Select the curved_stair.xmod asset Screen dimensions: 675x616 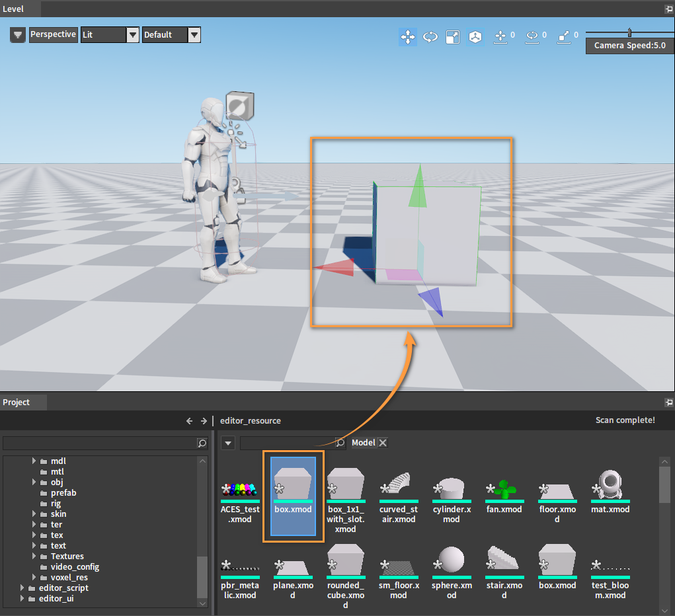coord(399,498)
